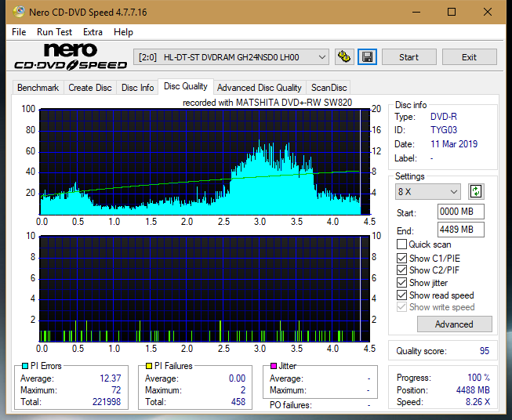Click the Position value 4488 MB
Screen dimensions: 512x420
473,390
